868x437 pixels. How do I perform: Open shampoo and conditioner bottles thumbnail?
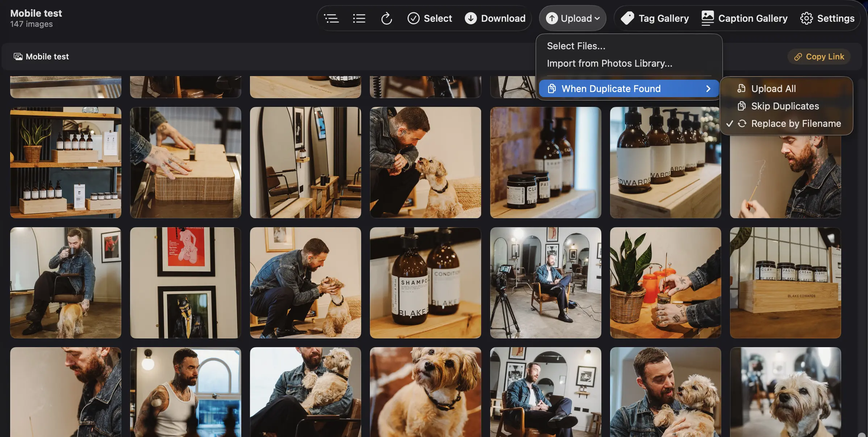tap(425, 283)
